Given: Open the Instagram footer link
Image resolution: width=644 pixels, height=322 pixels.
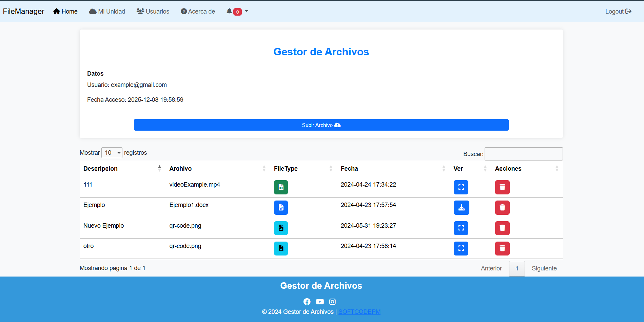Looking at the screenshot, I should click(x=332, y=302).
